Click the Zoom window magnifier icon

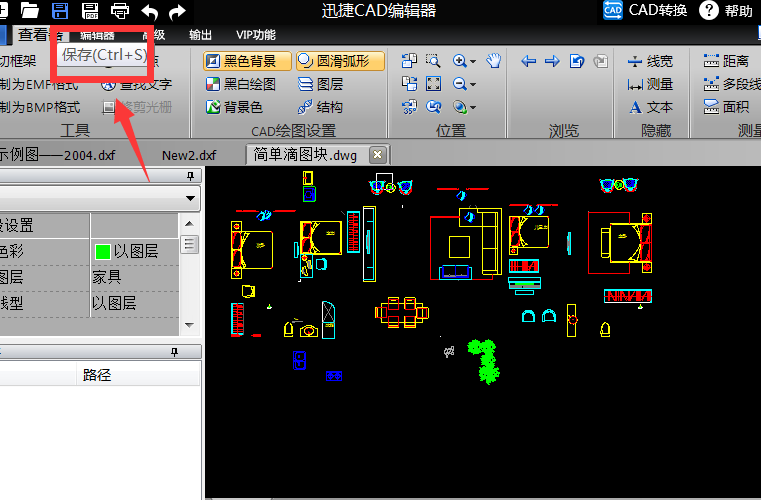pyautogui.click(x=433, y=61)
